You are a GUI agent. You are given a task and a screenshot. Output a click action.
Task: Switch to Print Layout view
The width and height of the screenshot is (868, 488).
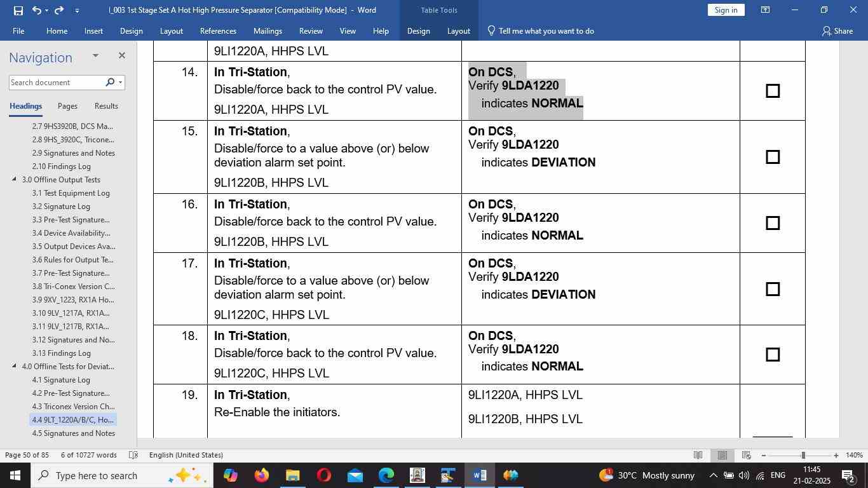(x=722, y=455)
